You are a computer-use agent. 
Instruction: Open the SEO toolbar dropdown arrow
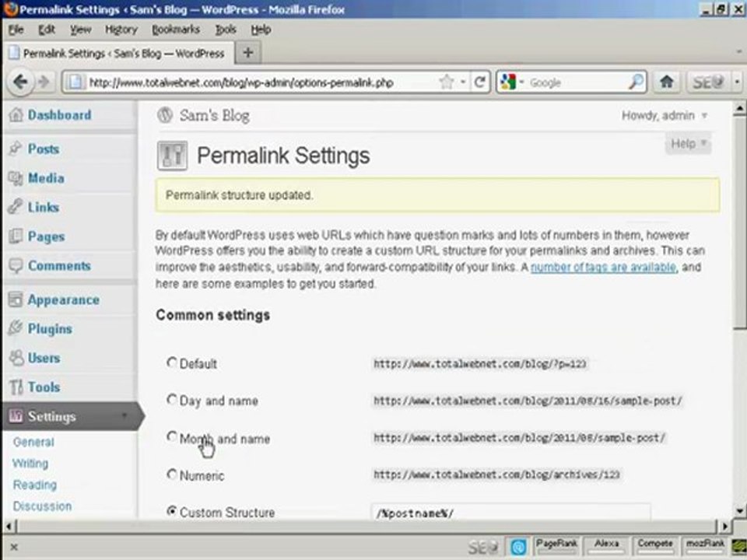[x=738, y=82]
